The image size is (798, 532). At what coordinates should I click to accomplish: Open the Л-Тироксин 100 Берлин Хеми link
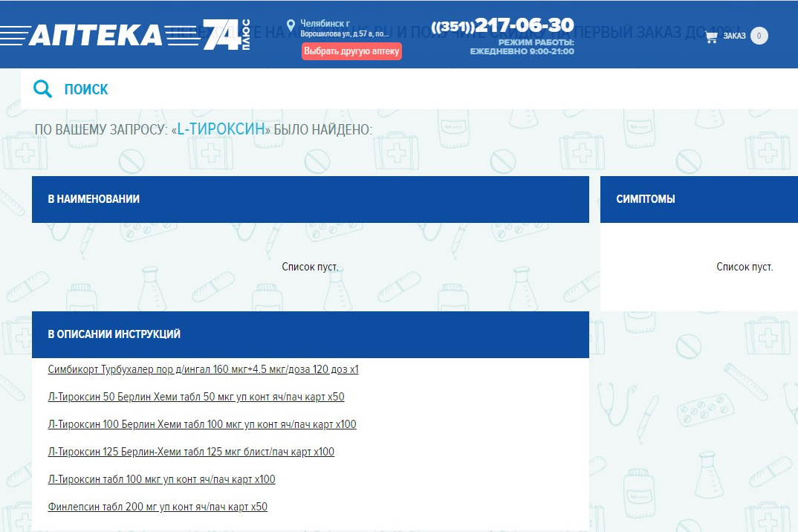202,424
